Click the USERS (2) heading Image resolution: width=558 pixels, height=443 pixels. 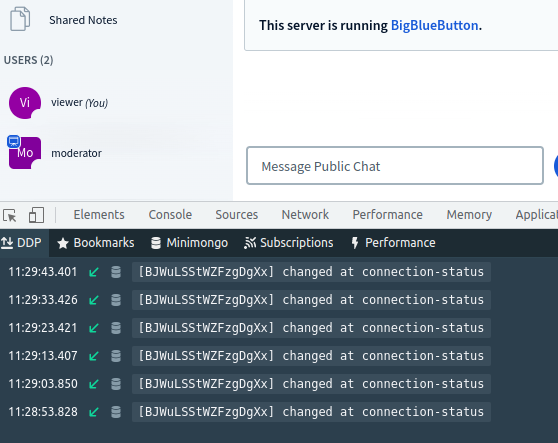[x=28, y=60]
